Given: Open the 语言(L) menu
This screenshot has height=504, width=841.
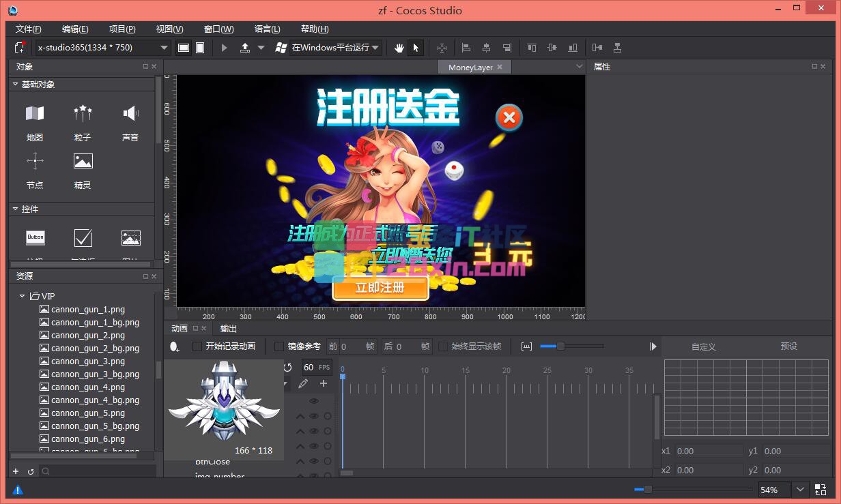Looking at the screenshot, I should [x=267, y=29].
